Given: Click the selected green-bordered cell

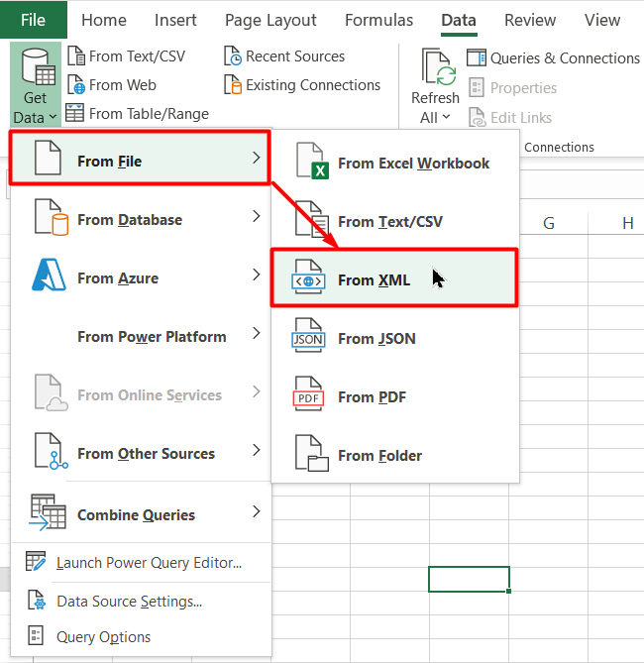Looking at the screenshot, I should [x=469, y=579].
